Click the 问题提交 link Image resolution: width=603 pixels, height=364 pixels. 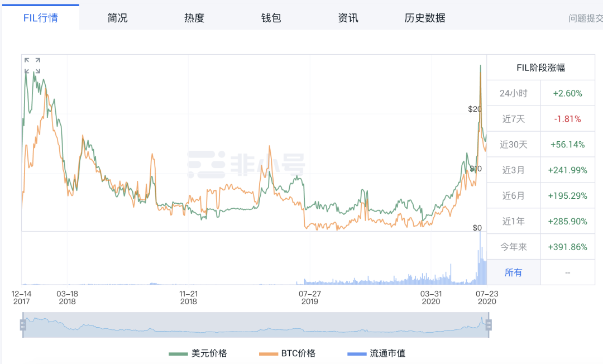tap(585, 18)
